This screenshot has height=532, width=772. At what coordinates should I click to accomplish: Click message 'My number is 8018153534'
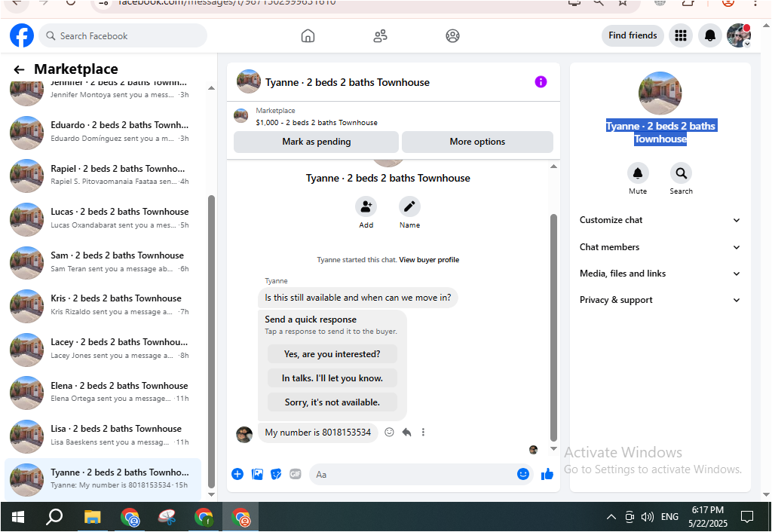point(317,433)
